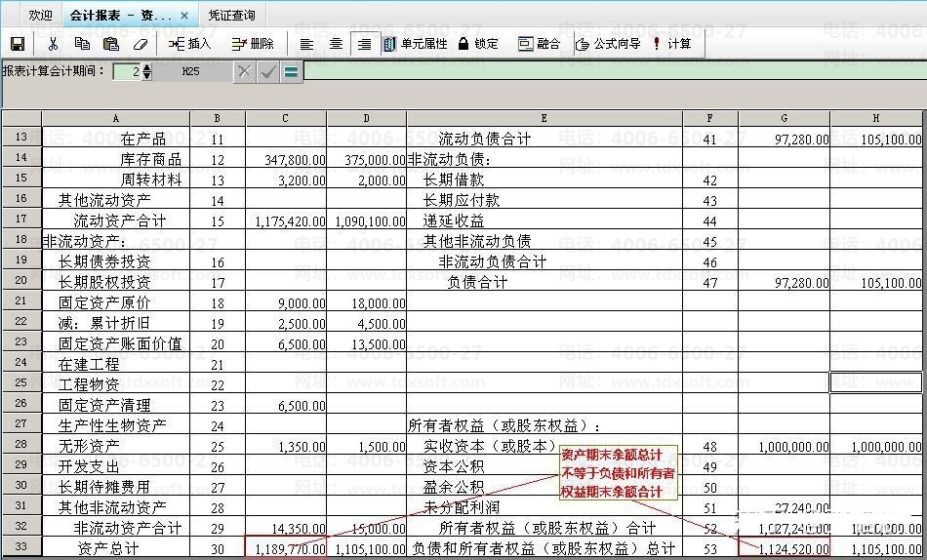Click the equals formula icon
The image size is (927, 560).
click(291, 72)
